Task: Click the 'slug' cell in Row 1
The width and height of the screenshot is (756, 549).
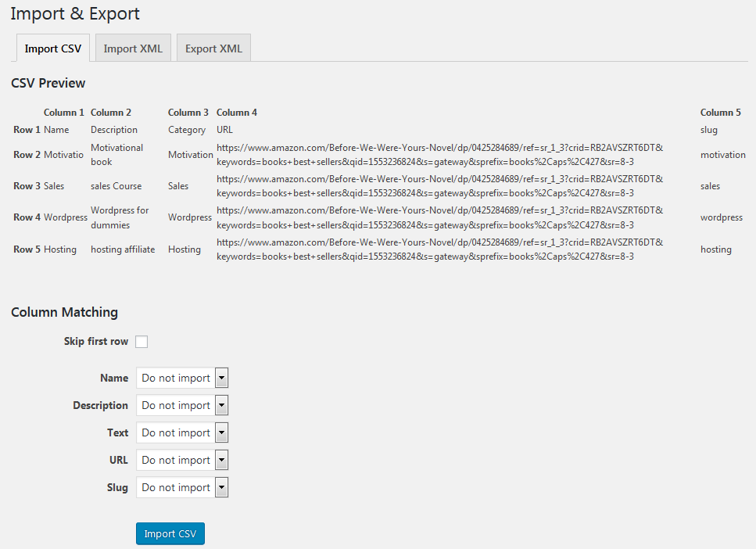Action: click(709, 130)
